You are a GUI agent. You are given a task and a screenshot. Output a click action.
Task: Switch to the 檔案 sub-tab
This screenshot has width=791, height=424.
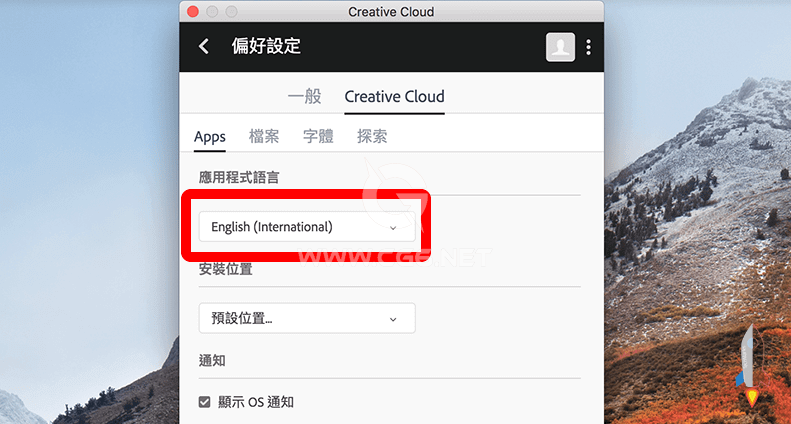264,136
